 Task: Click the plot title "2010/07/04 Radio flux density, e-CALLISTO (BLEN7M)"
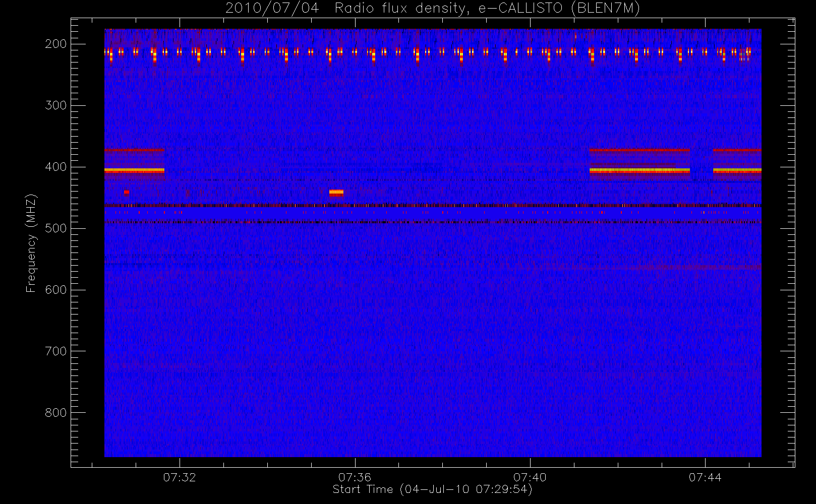tap(433, 9)
